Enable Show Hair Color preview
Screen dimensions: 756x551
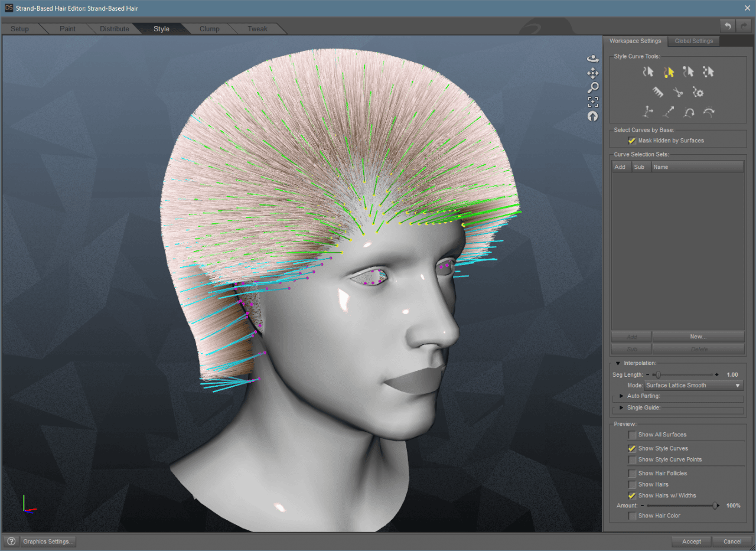tap(631, 516)
